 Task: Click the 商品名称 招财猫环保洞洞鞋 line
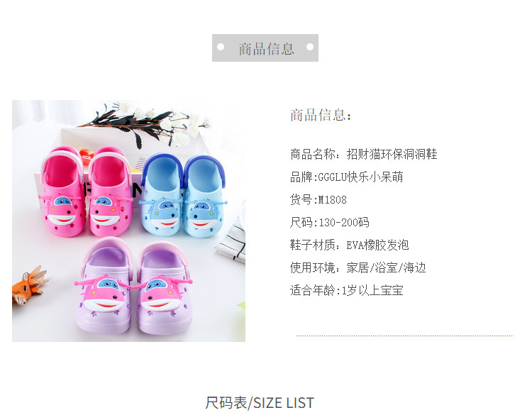point(363,155)
